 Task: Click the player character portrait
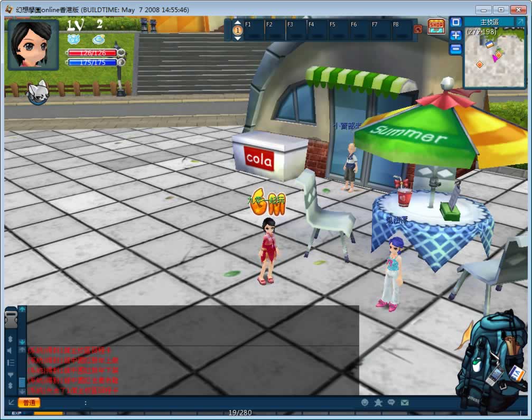[x=33, y=45]
